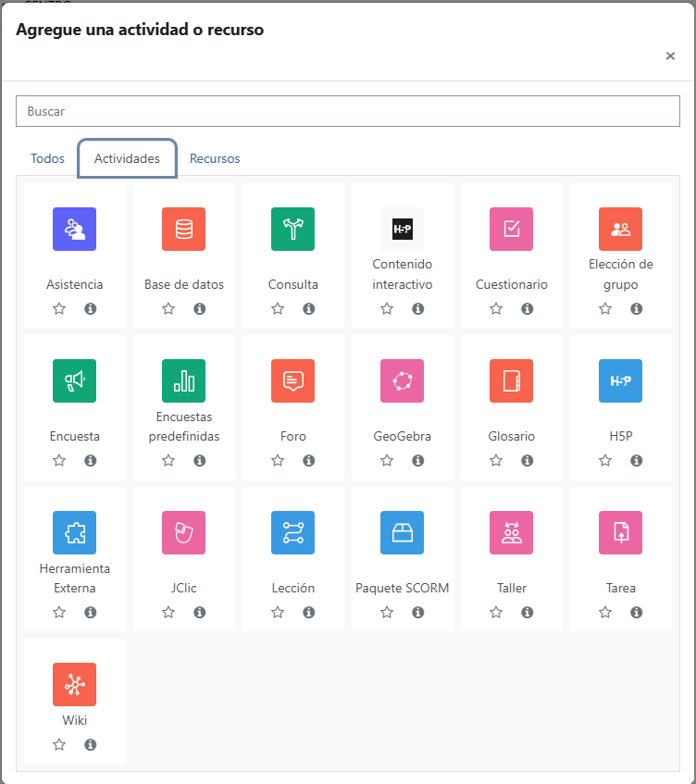
Task: Show info about Asistencia
Action: coord(91,308)
